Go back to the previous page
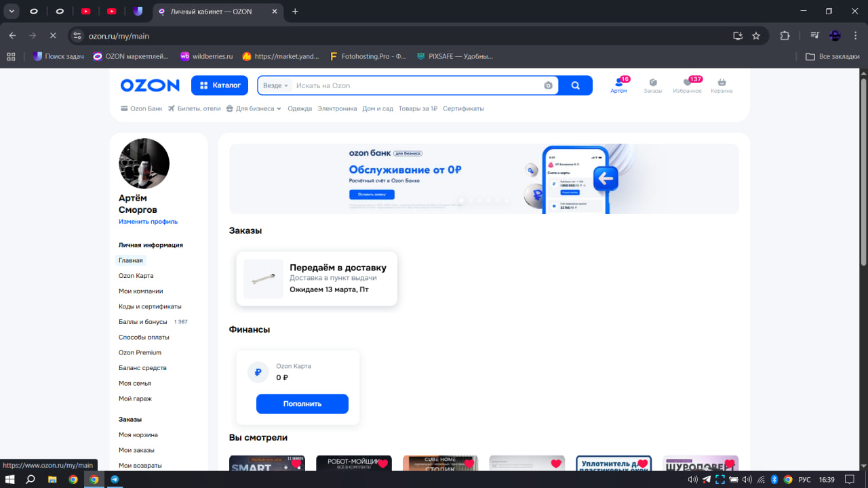The width and height of the screenshot is (868, 488). 12,36
